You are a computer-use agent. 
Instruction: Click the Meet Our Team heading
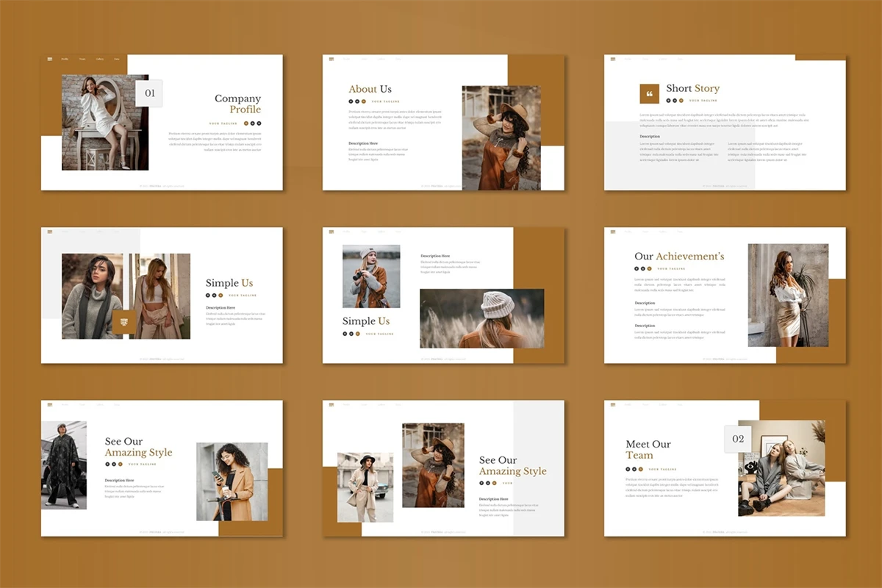pyautogui.click(x=648, y=449)
